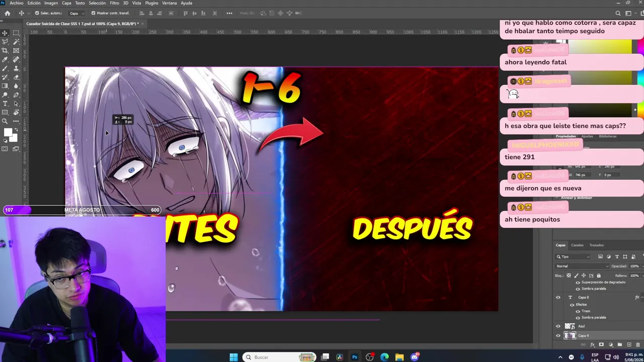Create a new adjustment layer
The height and width of the screenshot is (362, 644).
pyautogui.click(x=611, y=345)
